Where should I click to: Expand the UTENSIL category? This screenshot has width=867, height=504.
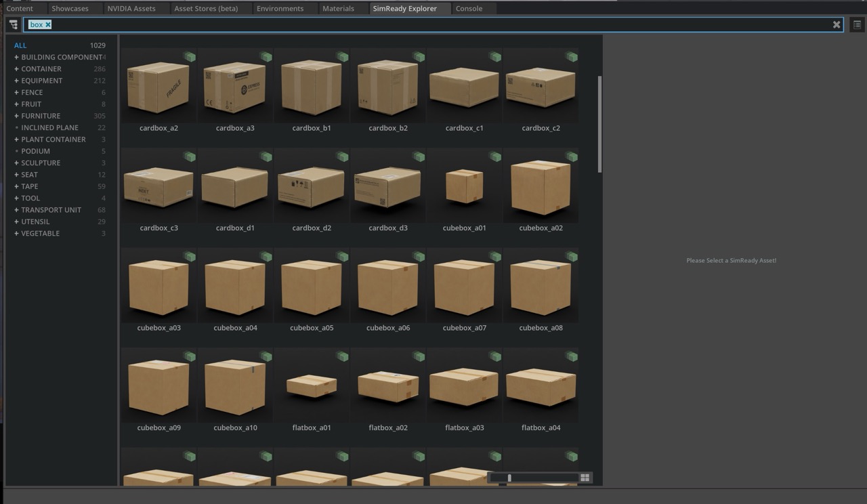pos(16,222)
